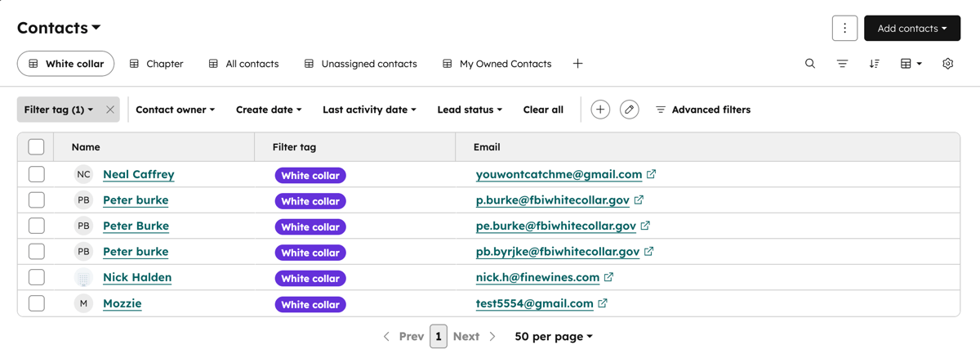Open the Contacts title dropdown

[x=59, y=28]
